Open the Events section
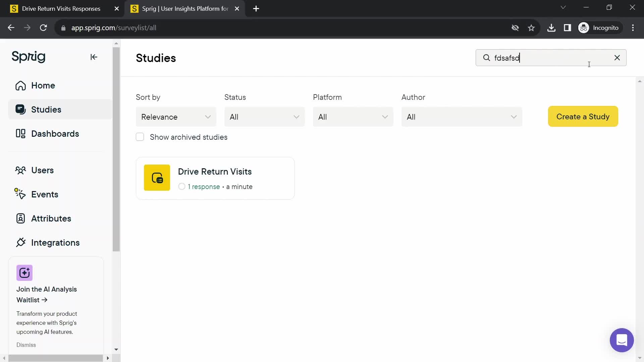 [45, 194]
